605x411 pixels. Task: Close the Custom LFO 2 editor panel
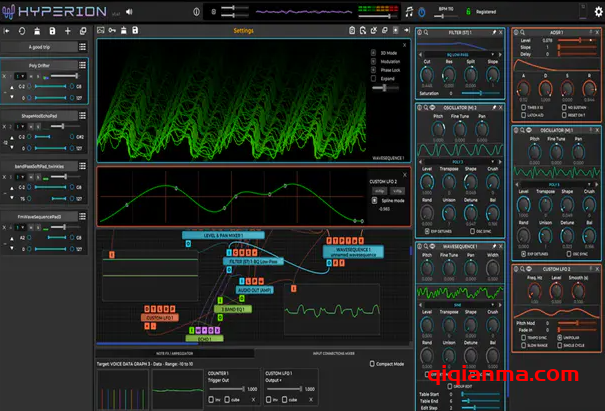[x=403, y=174]
